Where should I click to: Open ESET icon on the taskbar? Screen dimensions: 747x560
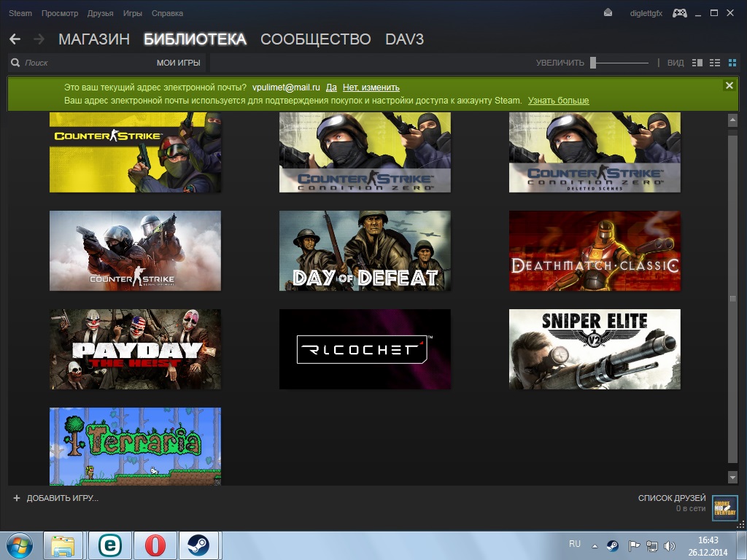coord(109,545)
